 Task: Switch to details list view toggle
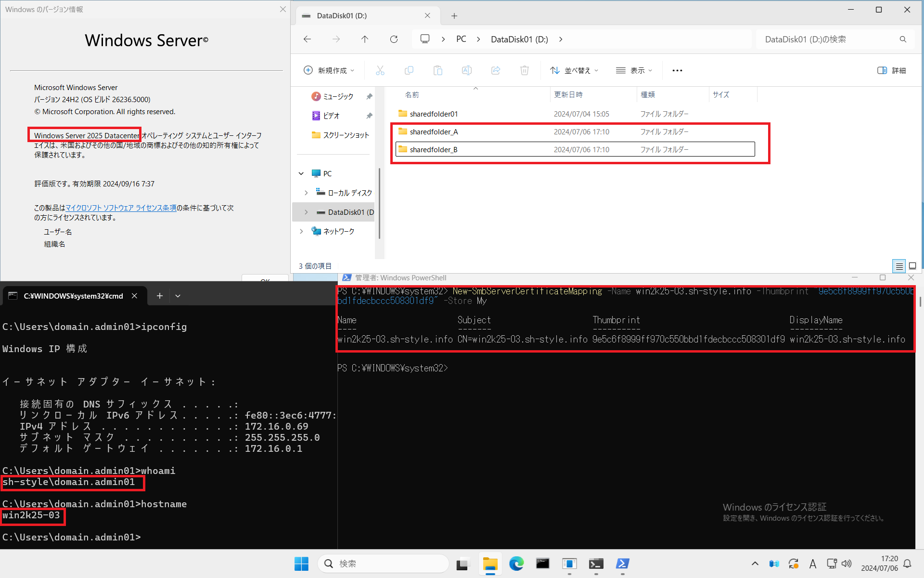click(x=898, y=266)
